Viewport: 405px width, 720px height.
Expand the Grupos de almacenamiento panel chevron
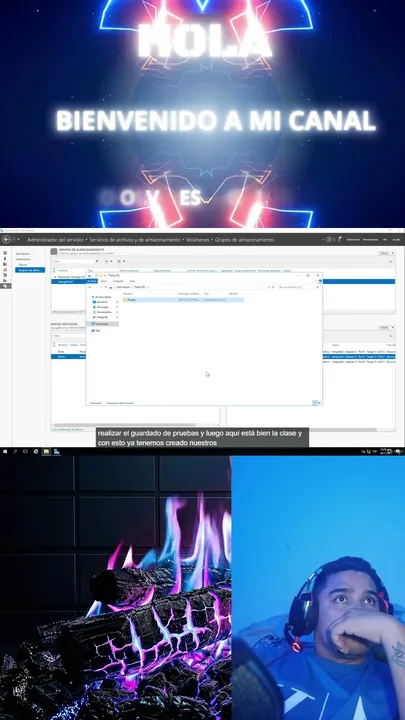(391, 261)
